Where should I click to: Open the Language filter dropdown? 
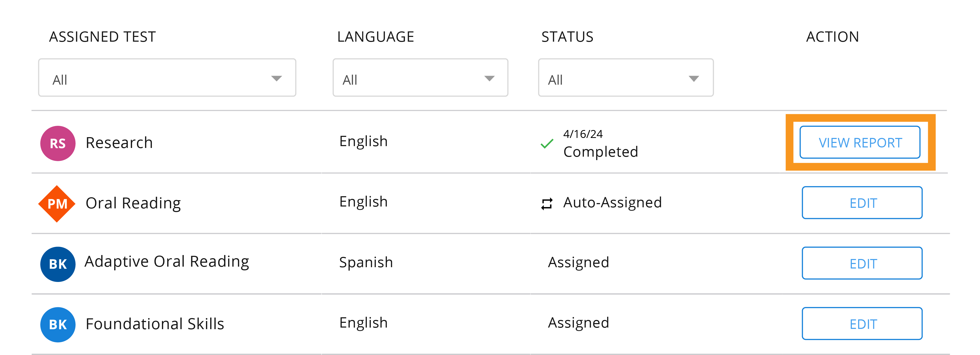(420, 78)
